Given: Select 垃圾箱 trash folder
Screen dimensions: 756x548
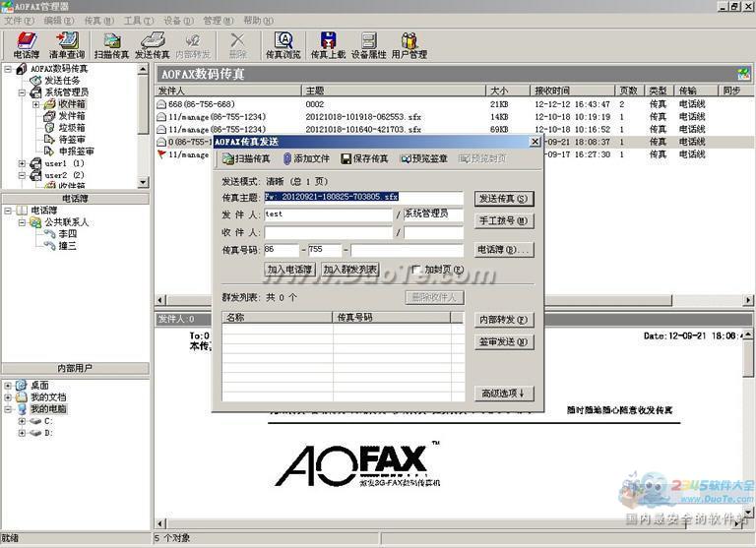Looking at the screenshot, I should 72,128.
